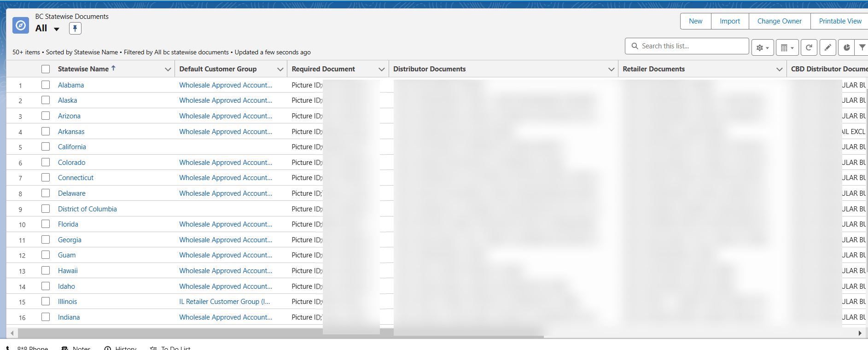Viewport: 868px width, 350px height.
Task: Open the Arkansas record link
Action: pos(71,132)
